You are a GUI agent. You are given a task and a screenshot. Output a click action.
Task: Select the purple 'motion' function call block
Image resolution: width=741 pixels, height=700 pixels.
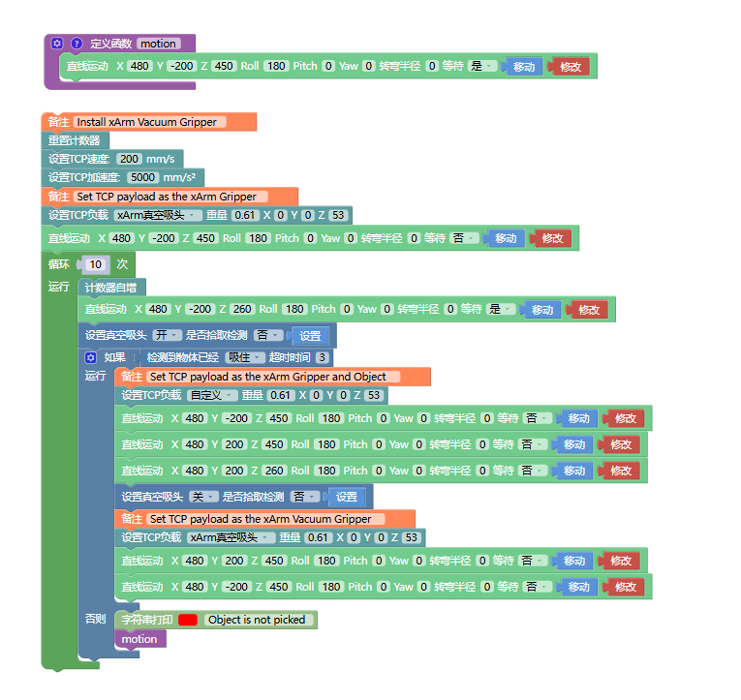[x=139, y=639]
